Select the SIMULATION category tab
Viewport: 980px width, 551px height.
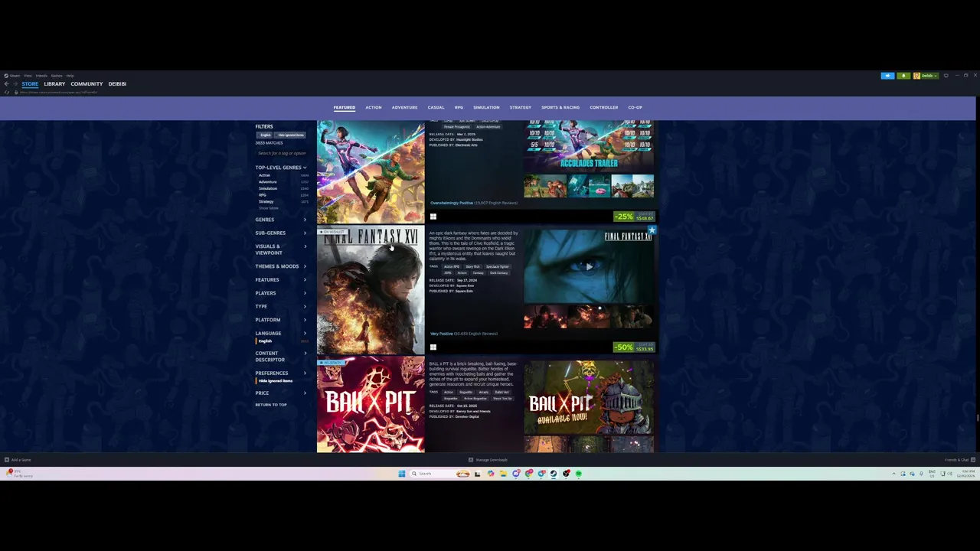pos(486,107)
